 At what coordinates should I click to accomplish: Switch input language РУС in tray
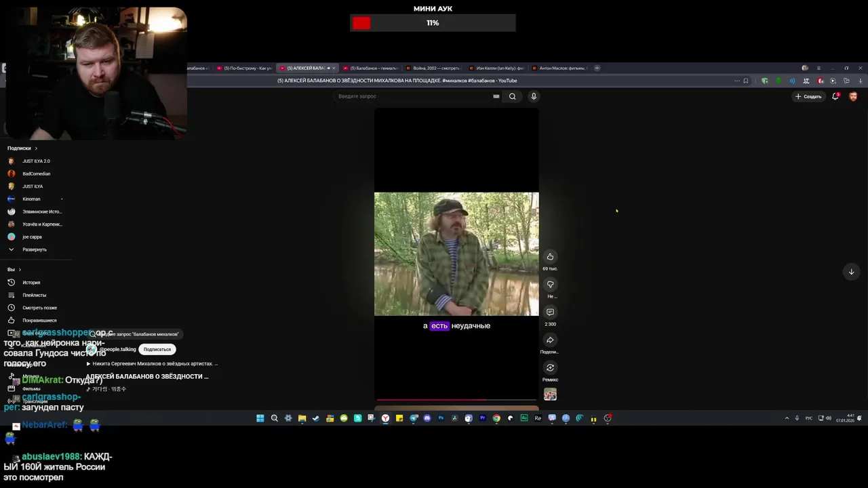[809, 418]
